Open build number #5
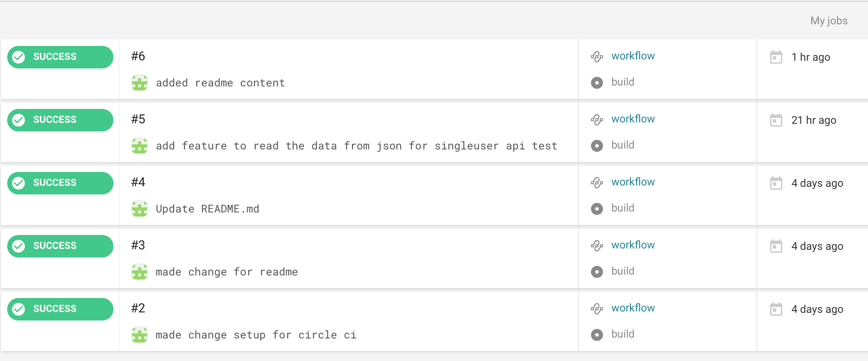The width and height of the screenshot is (868, 361). pyautogui.click(x=138, y=119)
